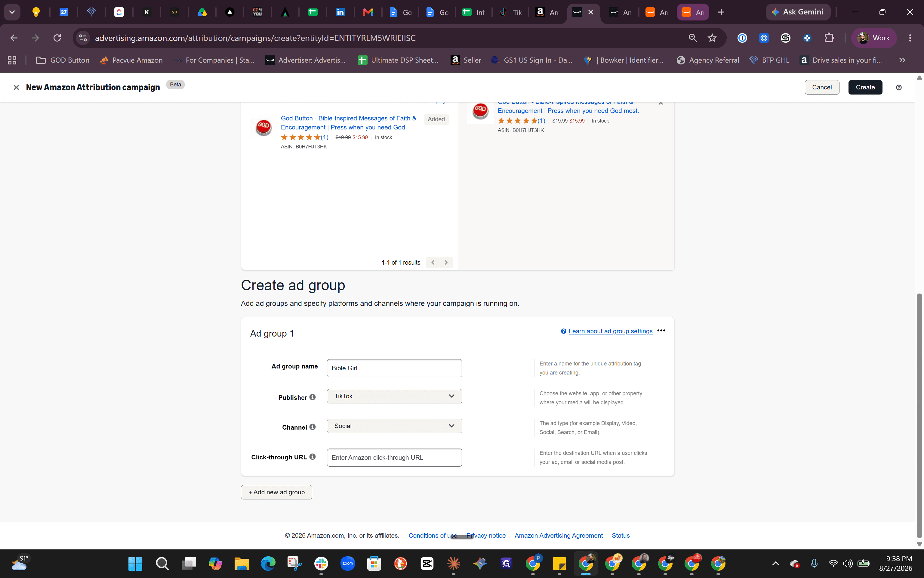Open the Chrome three-dot menu

910,38
